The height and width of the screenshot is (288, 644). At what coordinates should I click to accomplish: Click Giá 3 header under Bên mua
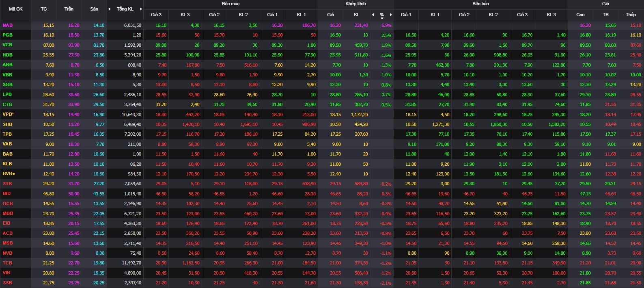pos(156,15)
